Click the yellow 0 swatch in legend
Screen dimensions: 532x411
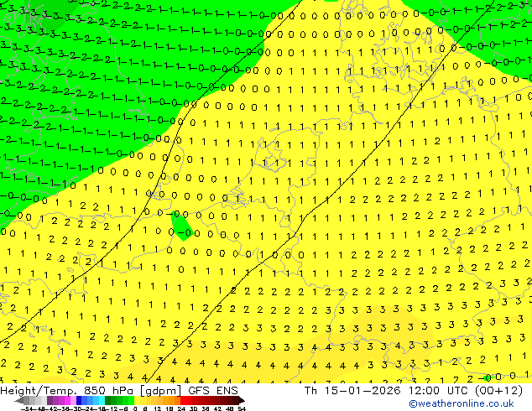coord(138,400)
